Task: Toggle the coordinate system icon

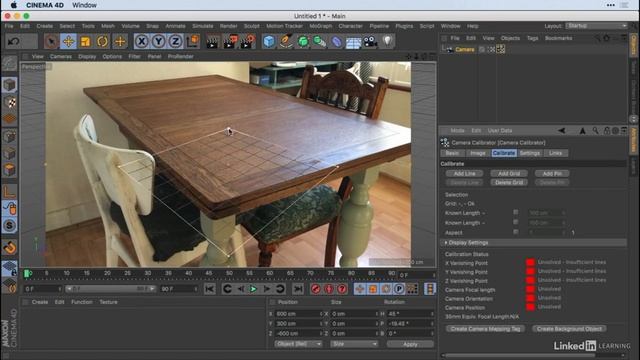Action: 192,41
